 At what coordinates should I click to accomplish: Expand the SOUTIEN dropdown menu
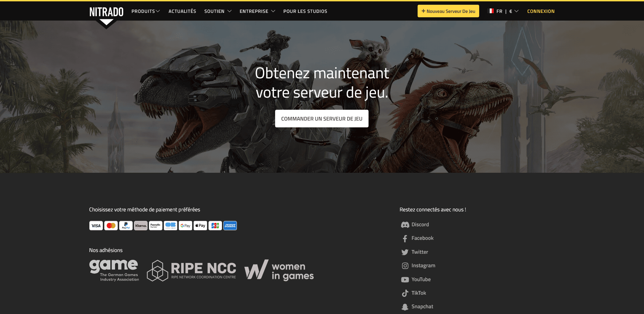click(218, 11)
